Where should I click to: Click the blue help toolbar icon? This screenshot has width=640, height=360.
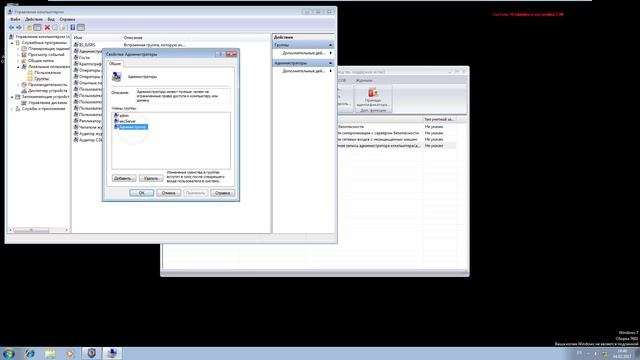pyautogui.click(x=73, y=27)
